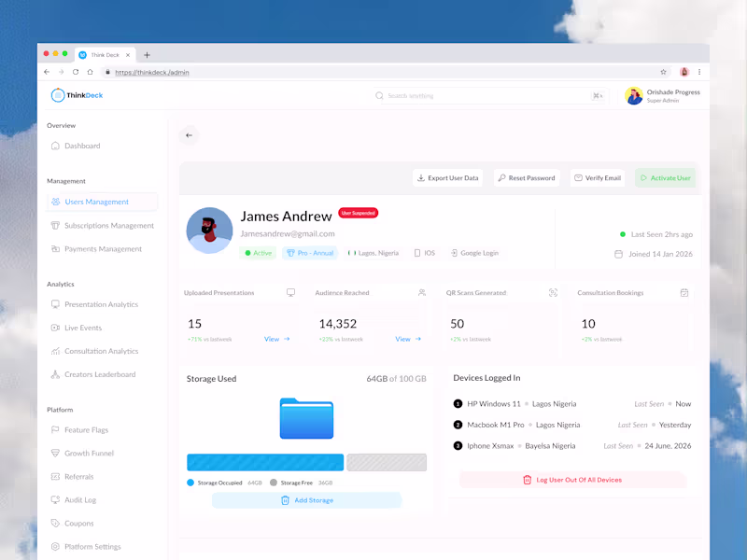Click the ThinkDeck logo
The height and width of the screenshot is (560, 747).
click(77, 95)
